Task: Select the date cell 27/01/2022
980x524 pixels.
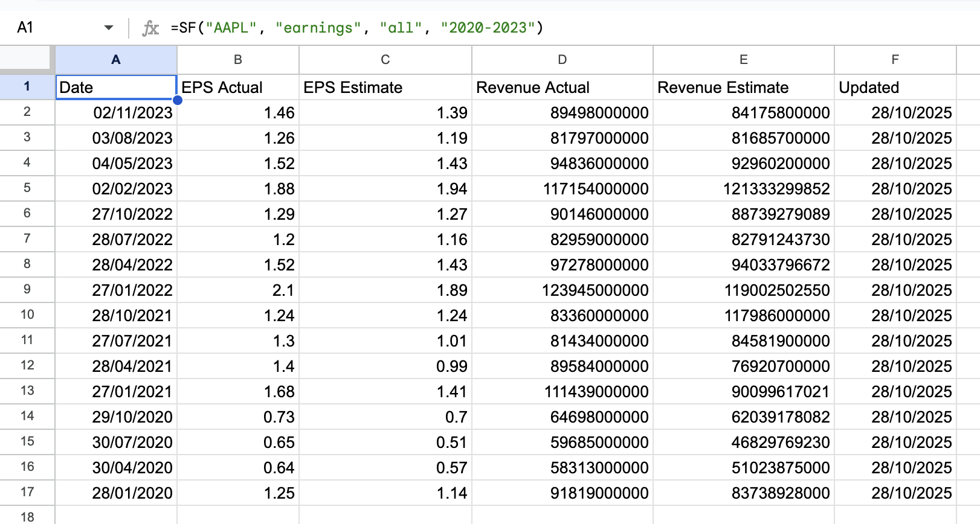Action: (116, 290)
